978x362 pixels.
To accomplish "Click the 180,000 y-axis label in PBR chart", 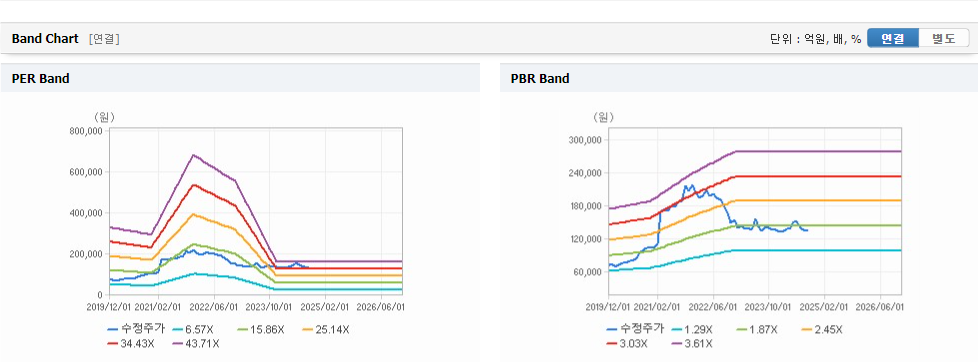I will point(585,206).
